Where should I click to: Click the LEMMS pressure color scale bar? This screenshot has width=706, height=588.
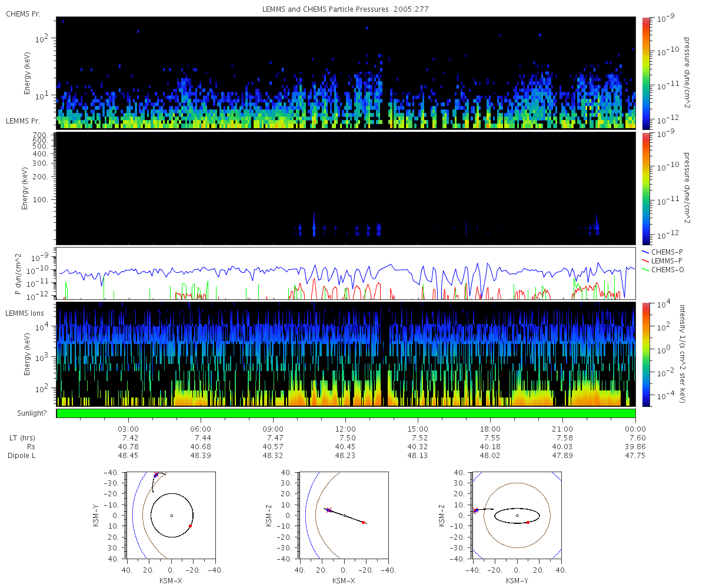(646, 188)
